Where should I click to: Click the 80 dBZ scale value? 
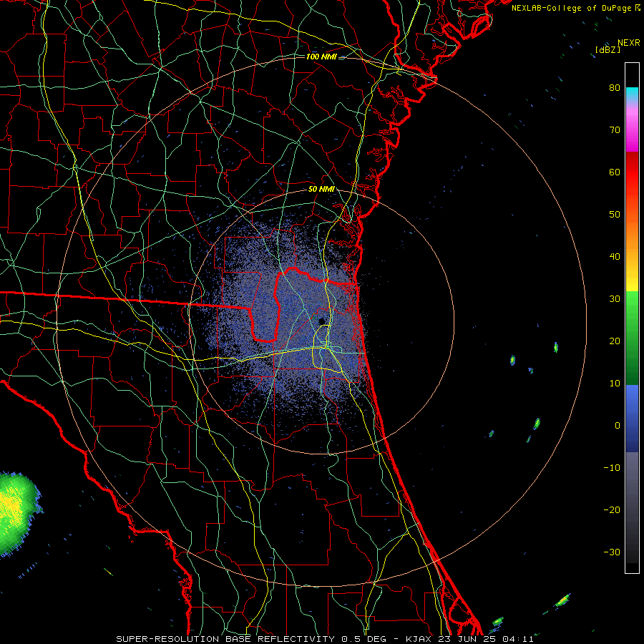[x=615, y=87]
